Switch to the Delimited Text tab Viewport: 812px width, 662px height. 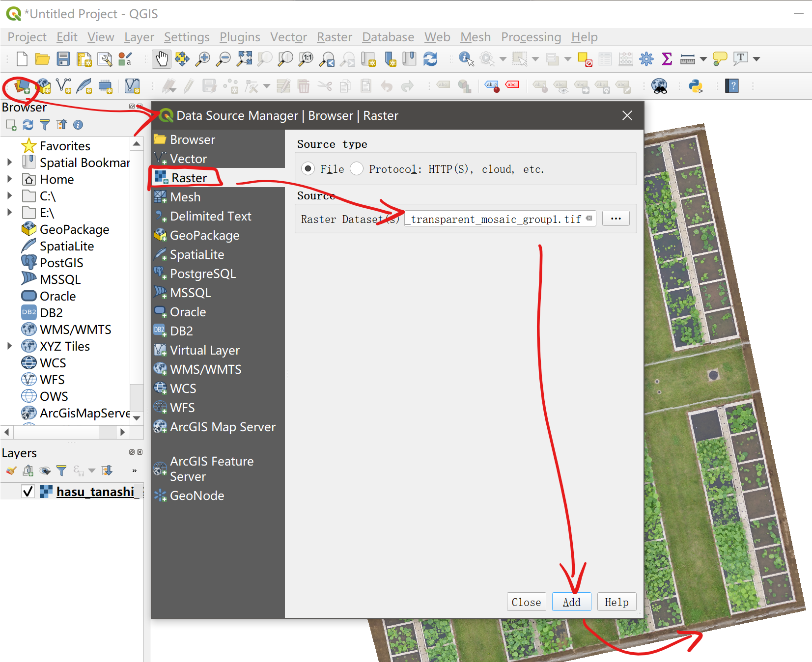point(218,216)
